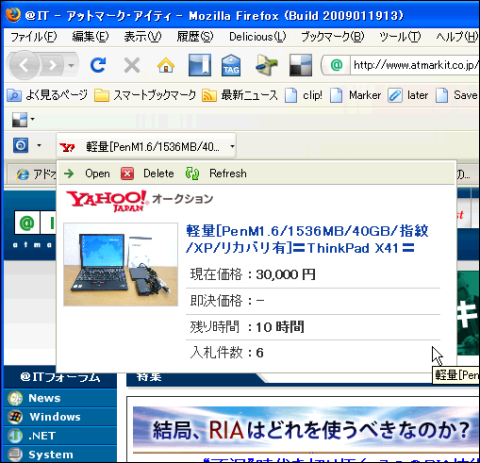
Task: Click Refresh in the popup toolbar
Action: (228, 173)
